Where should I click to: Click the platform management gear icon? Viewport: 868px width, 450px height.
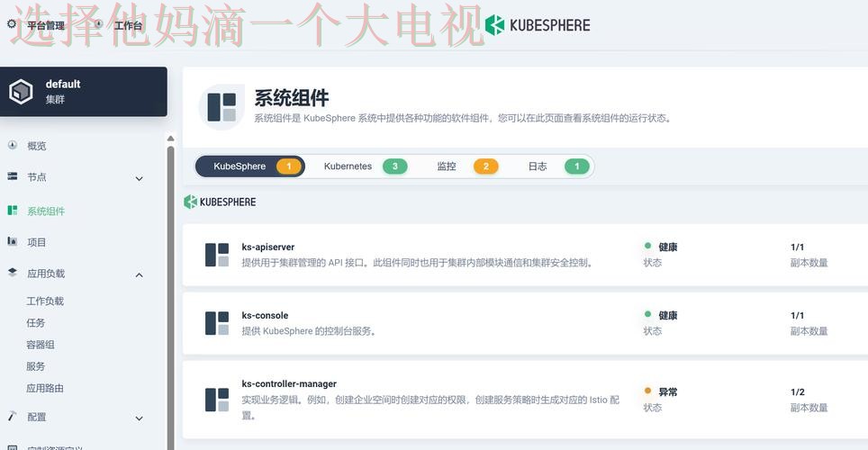point(12,24)
